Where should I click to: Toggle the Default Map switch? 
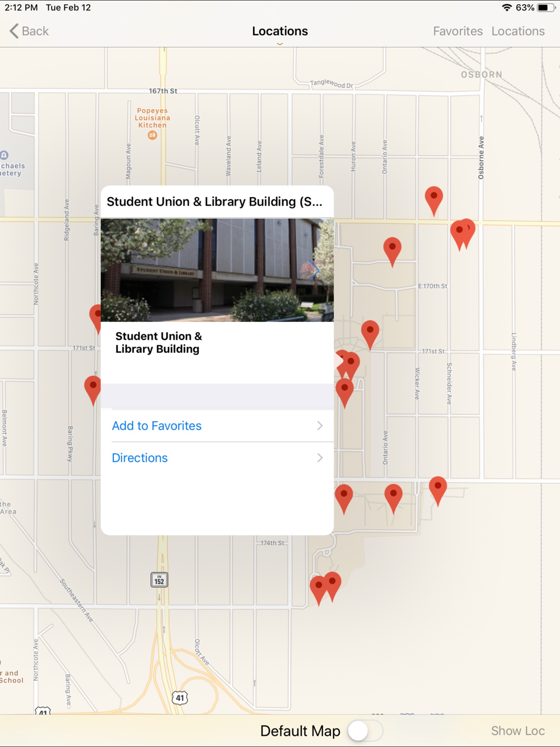tap(365, 730)
